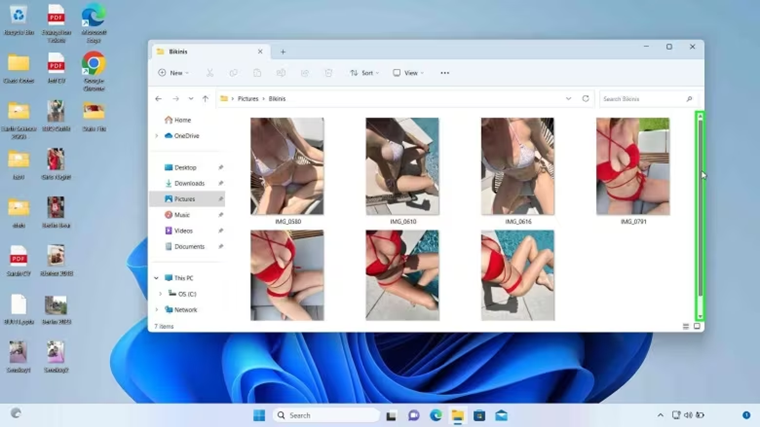Open the See more ellipsis menu

pos(444,73)
